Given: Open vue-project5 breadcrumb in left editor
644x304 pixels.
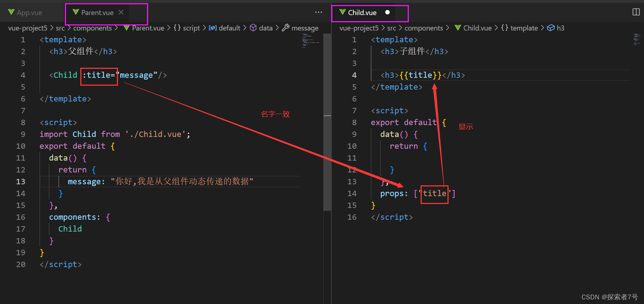Looking at the screenshot, I should [28, 28].
